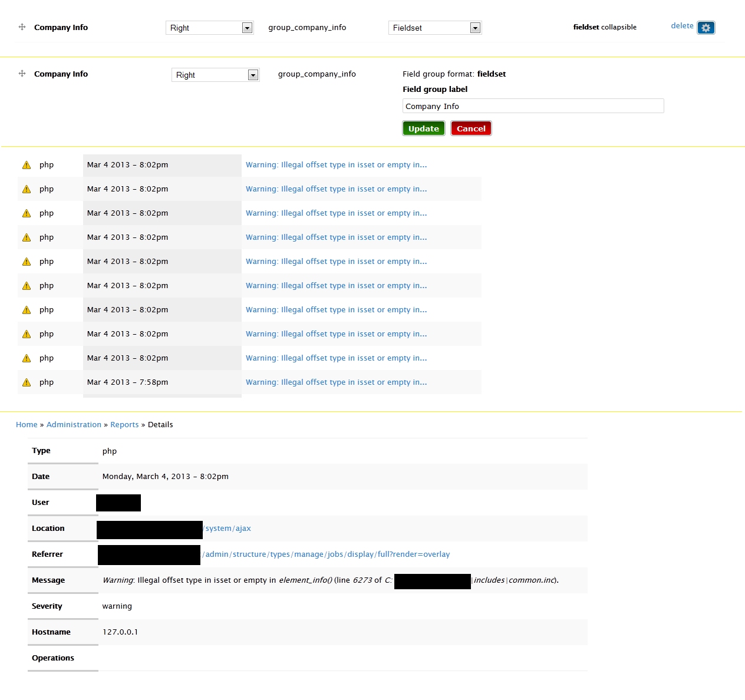
Task: Click the 'Hostname' row label
Action: 51,632
